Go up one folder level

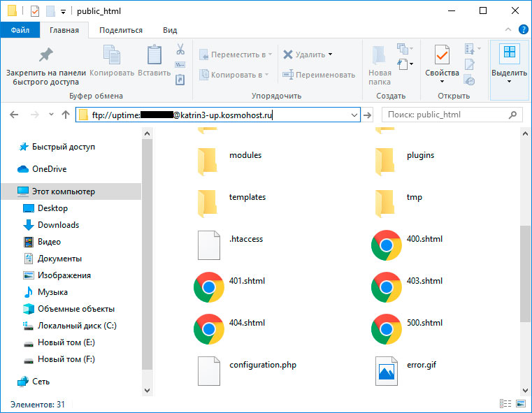[66, 115]
